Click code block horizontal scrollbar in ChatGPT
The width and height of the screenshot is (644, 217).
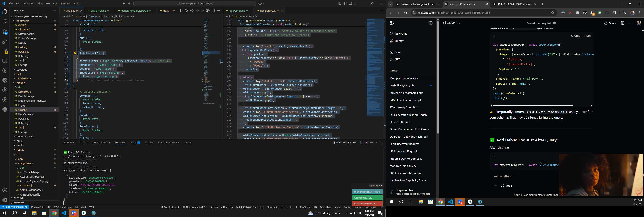[x=533, y=106]
